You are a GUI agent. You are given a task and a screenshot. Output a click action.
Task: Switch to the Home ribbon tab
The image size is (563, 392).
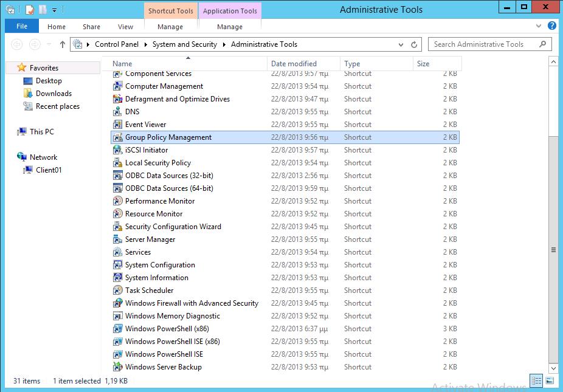[x=57, y=27]
